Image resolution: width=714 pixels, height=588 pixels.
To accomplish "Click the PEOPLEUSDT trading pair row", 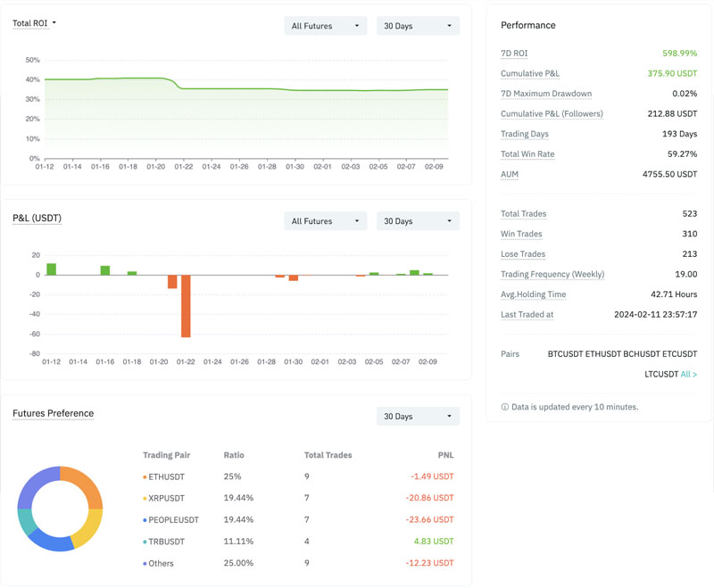I will [x=298, y=519].
